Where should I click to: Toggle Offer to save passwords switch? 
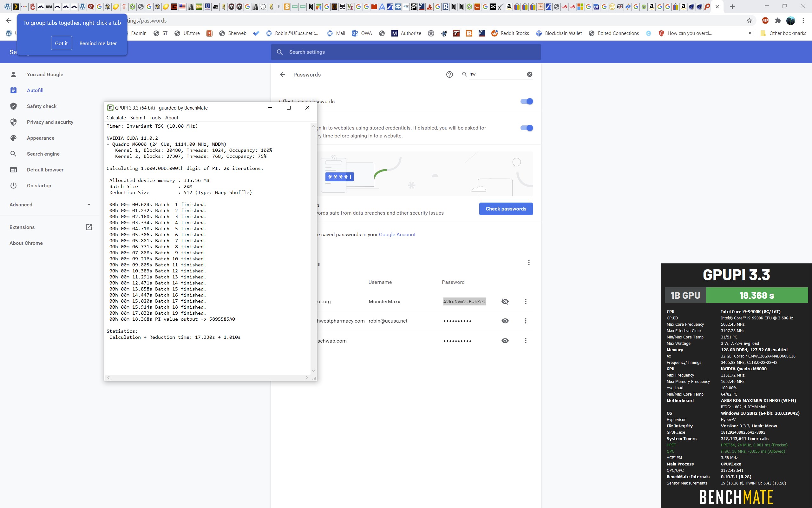527,102
